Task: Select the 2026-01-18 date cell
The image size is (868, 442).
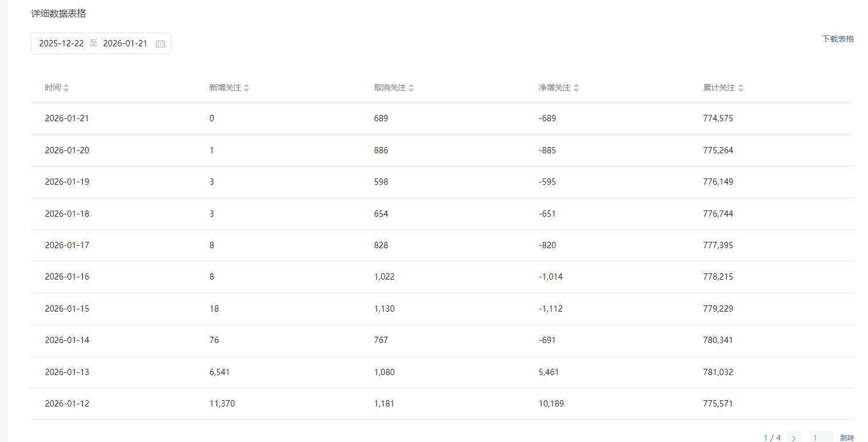Action: [67, 214]
